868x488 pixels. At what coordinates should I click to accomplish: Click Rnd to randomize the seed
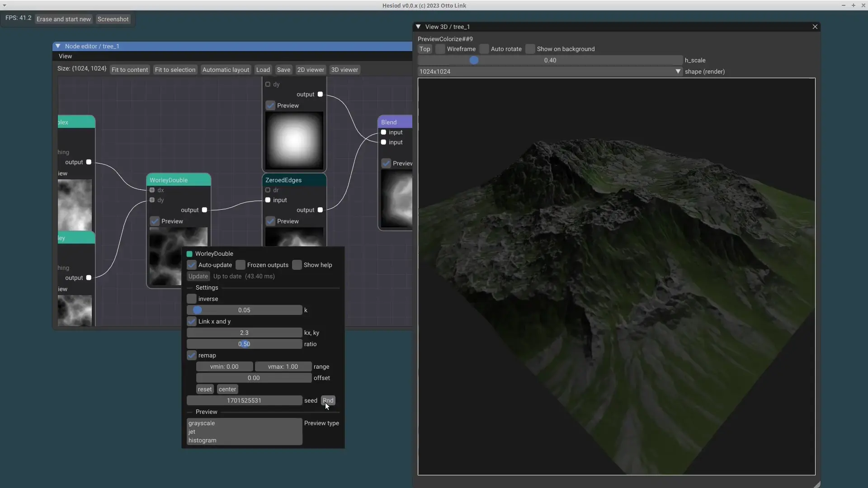(328, 400)
